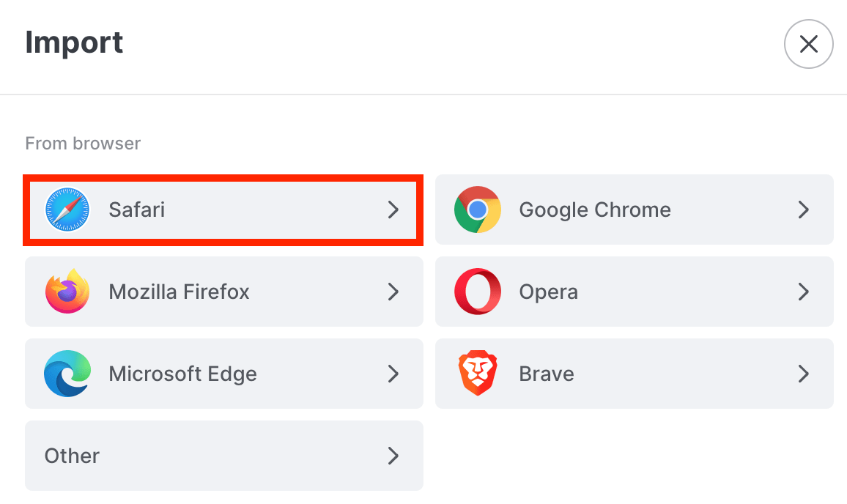847x504 pixels.
Task: Click the Safari browser icon
Action: (x=67, y=210)
